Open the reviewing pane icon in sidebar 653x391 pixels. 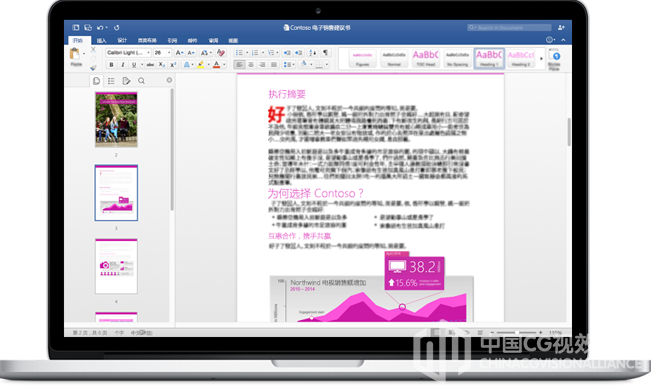pos(126,81)
